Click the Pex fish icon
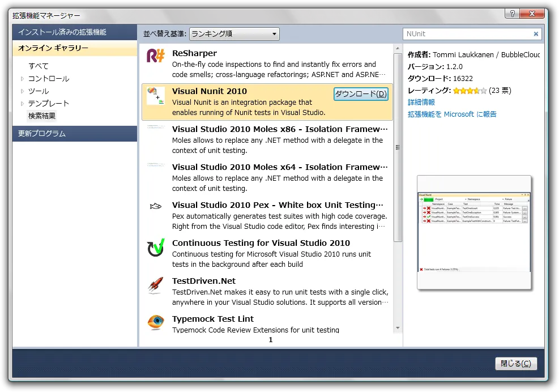Screen dimensions: 559x392 [x=156, y=207]
